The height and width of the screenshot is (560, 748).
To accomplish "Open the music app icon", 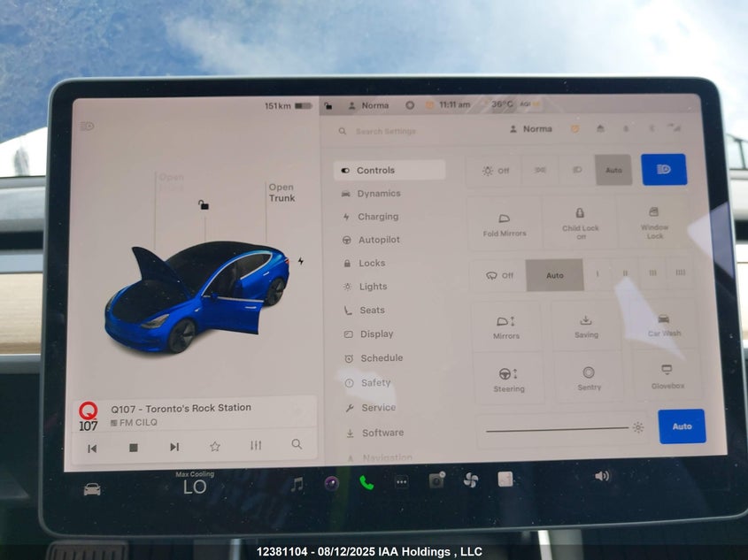I will (297, 483).
